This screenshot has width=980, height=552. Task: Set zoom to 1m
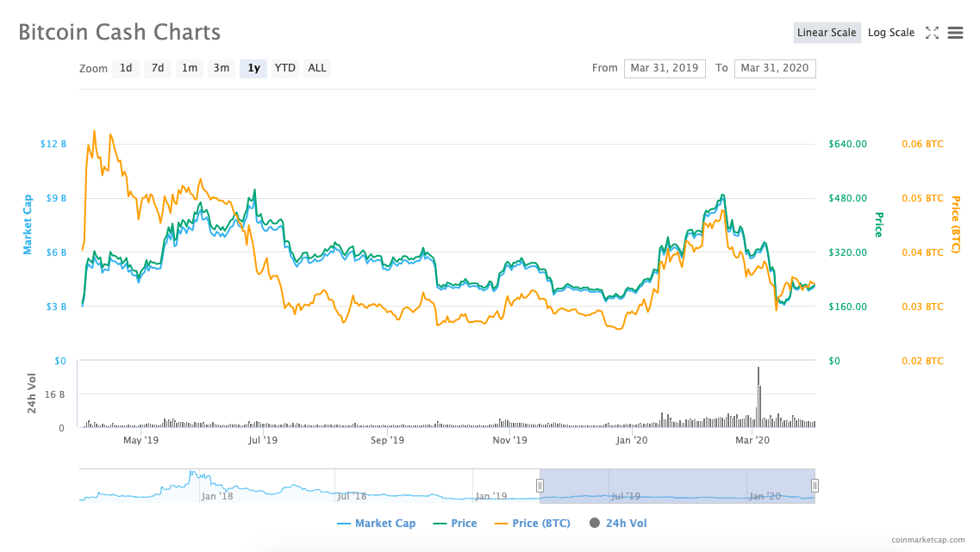[190, 68]
